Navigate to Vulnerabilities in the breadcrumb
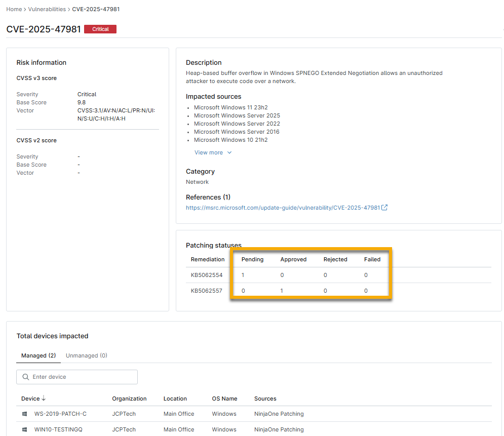Image resolution: width=504 pixels, height=436 pixels. (x=47, y=9)
